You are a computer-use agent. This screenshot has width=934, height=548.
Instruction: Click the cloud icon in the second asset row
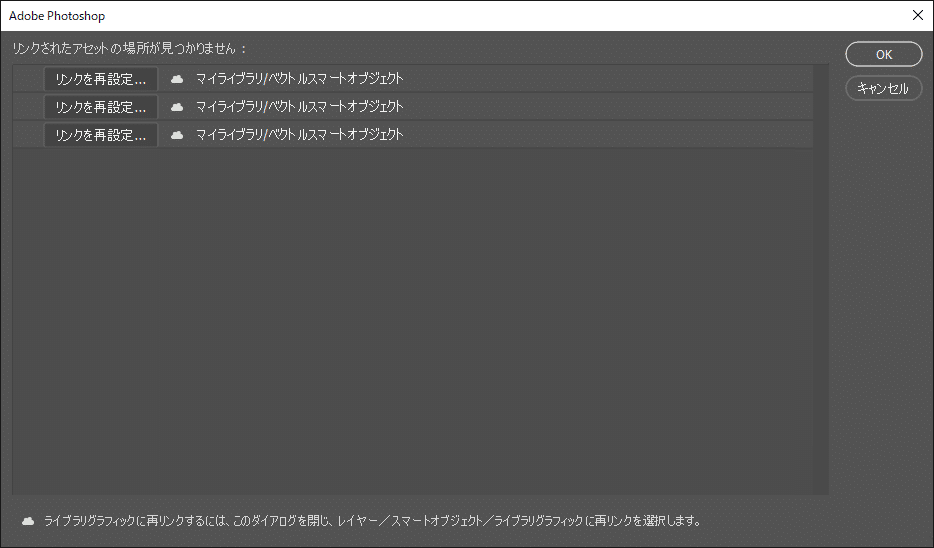pyautogui.click(x=177, y=107)
